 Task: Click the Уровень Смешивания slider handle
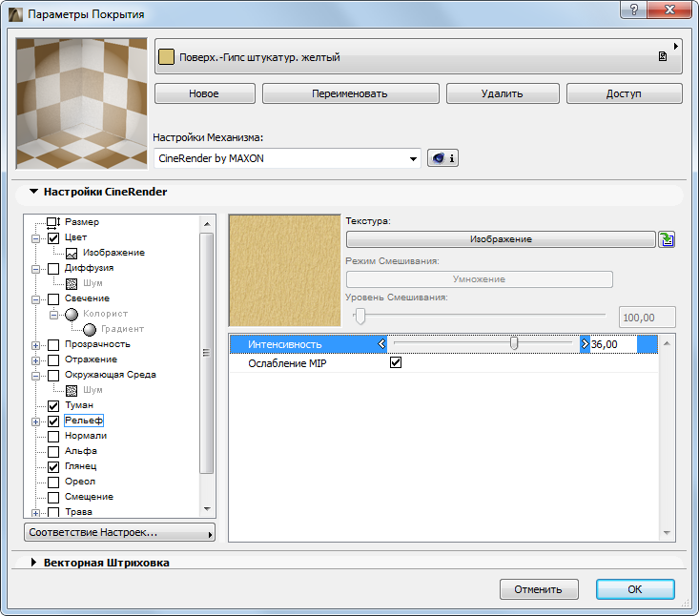point(360,316)
